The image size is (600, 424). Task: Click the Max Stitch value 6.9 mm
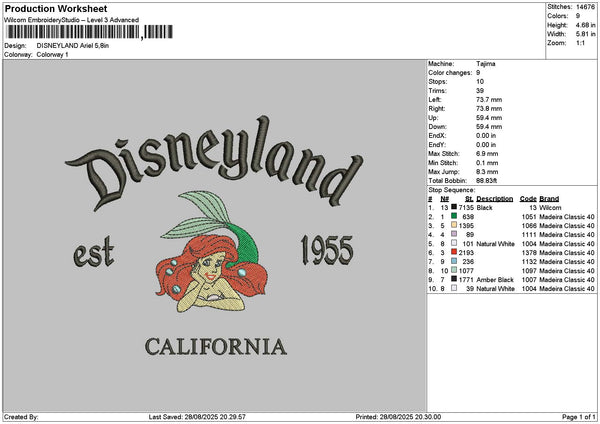(487, 154)
